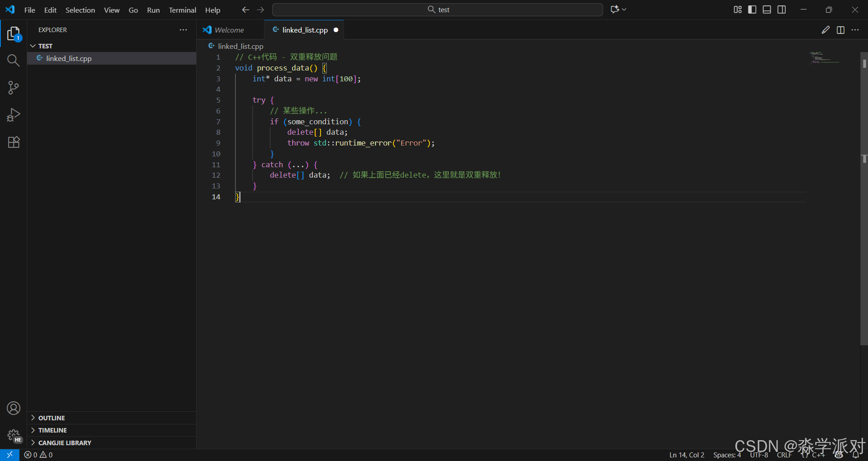Open the View menu
The height and width of the screenshot is (461, 868).
point(112,10)
